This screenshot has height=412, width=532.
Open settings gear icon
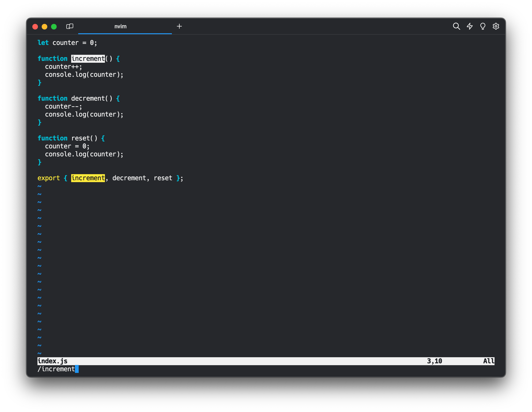pos(496,26)
